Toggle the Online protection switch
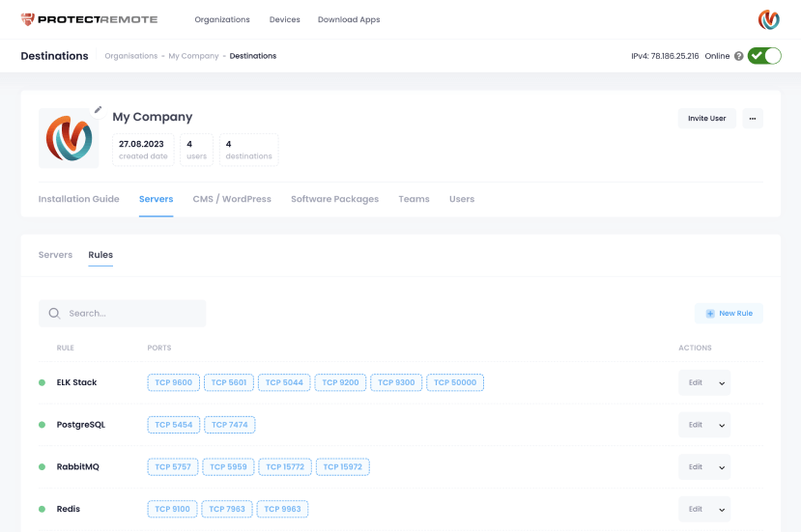This screenshot has width=801, height=532. point(764,56)
